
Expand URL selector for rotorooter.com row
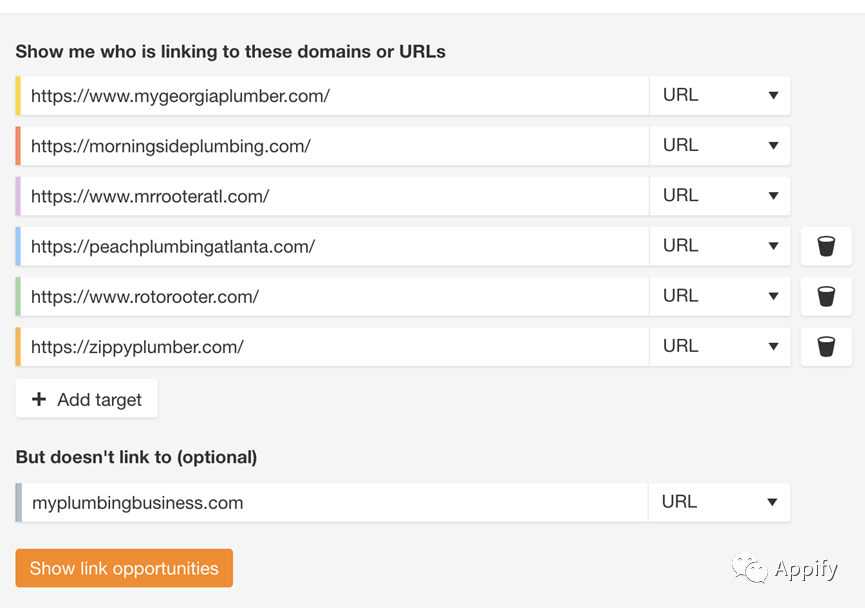(x=720, y=296)
